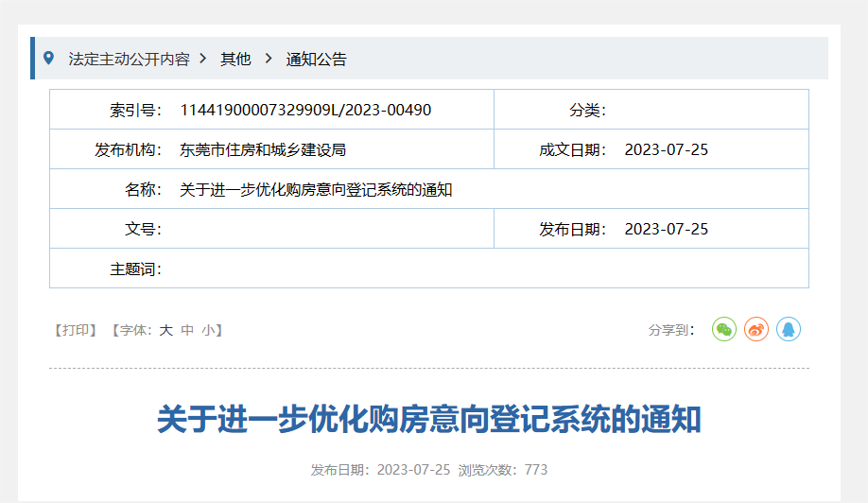This screenshot has height=503, width=868.
Task: Share the notice to Weibo
Action: click(x=756, y=329)
